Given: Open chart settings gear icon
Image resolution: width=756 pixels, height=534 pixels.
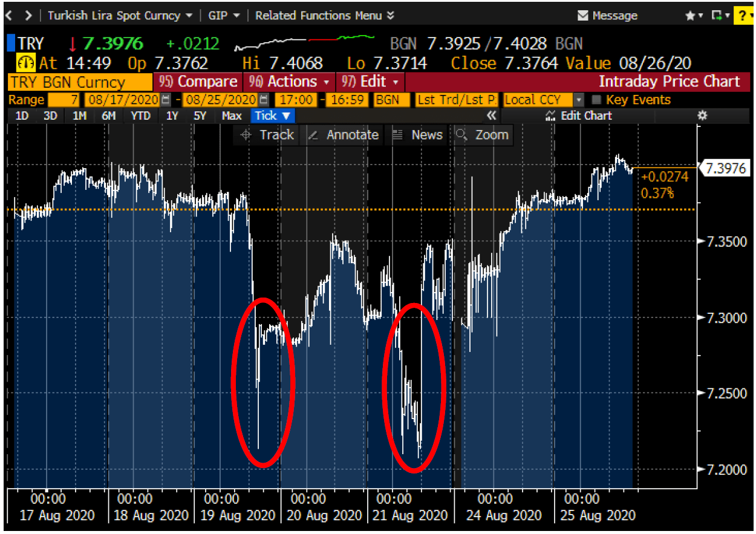Looking at the screenshot, I should pos(702,116).
